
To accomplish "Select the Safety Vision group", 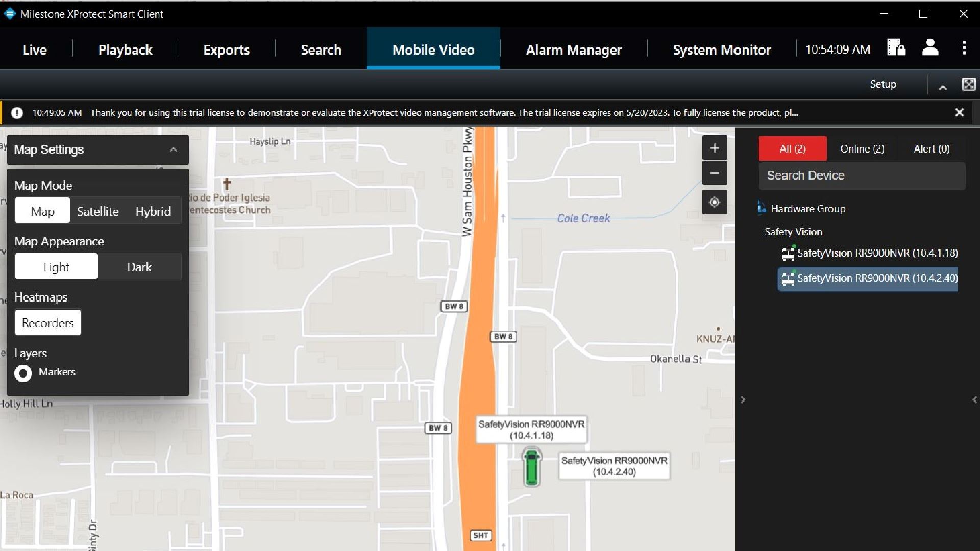I will coord(793,232).
